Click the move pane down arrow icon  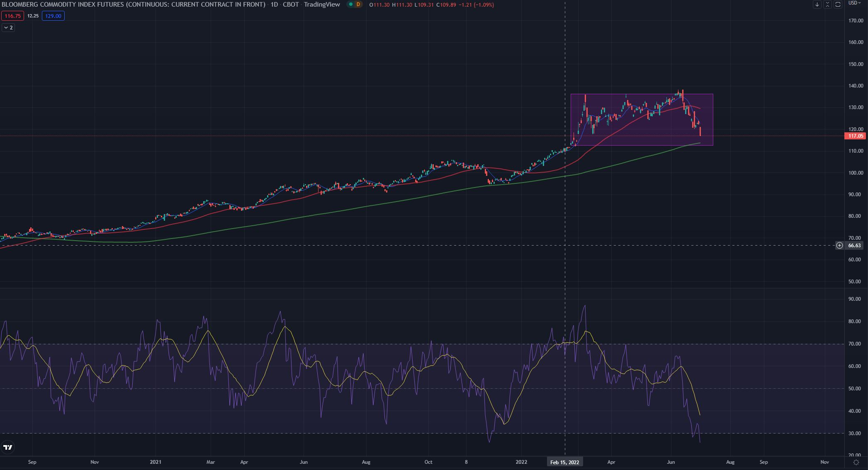click(817, 5)
